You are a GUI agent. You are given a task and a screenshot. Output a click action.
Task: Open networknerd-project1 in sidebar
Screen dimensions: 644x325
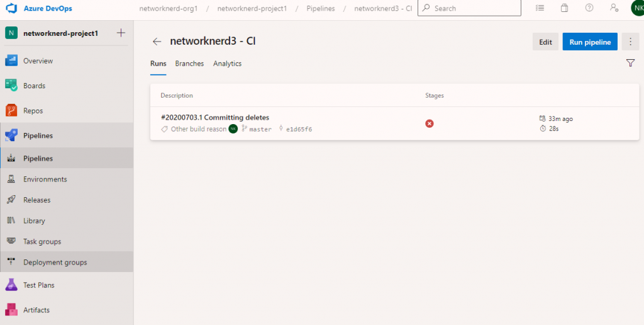click(61, 33)
